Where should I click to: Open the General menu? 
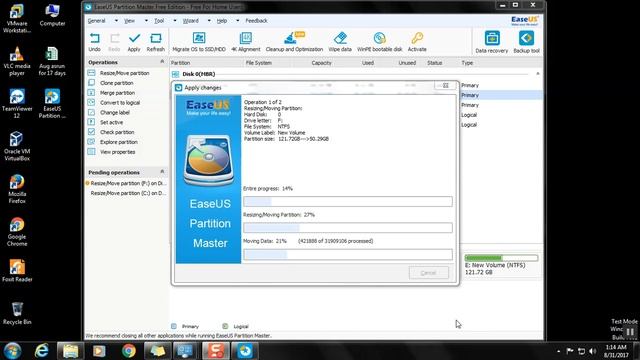click(97, 21)
